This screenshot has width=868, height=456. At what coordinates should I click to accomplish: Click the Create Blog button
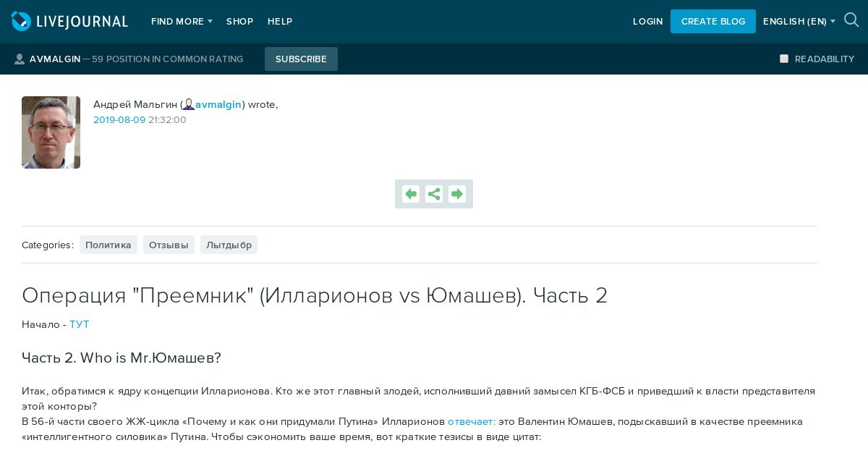(713, 22)
